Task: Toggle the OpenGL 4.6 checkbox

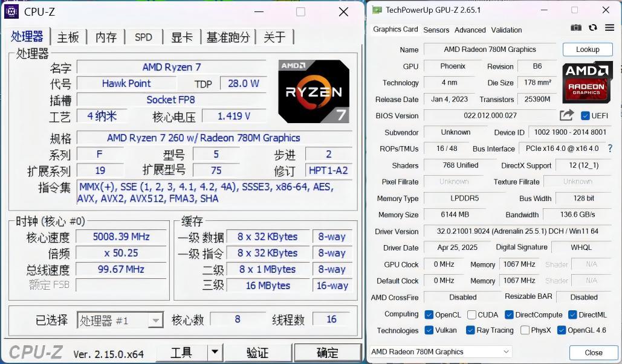Action: 562,330
